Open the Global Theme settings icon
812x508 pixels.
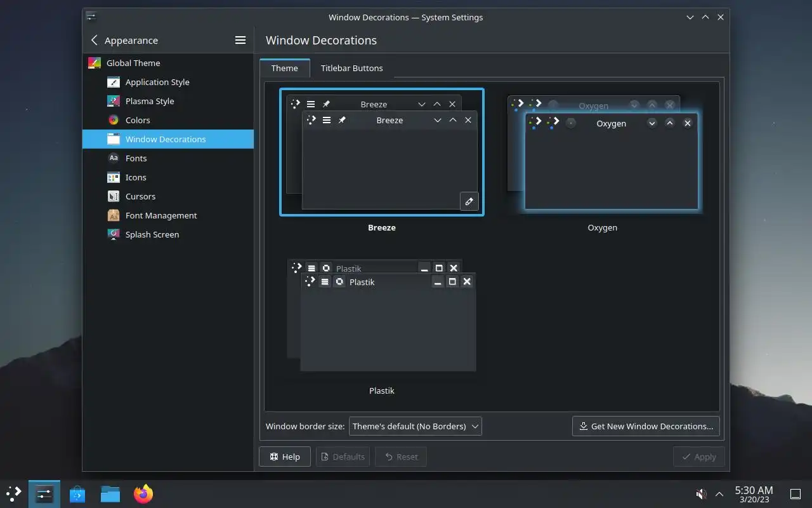[95, 63]
